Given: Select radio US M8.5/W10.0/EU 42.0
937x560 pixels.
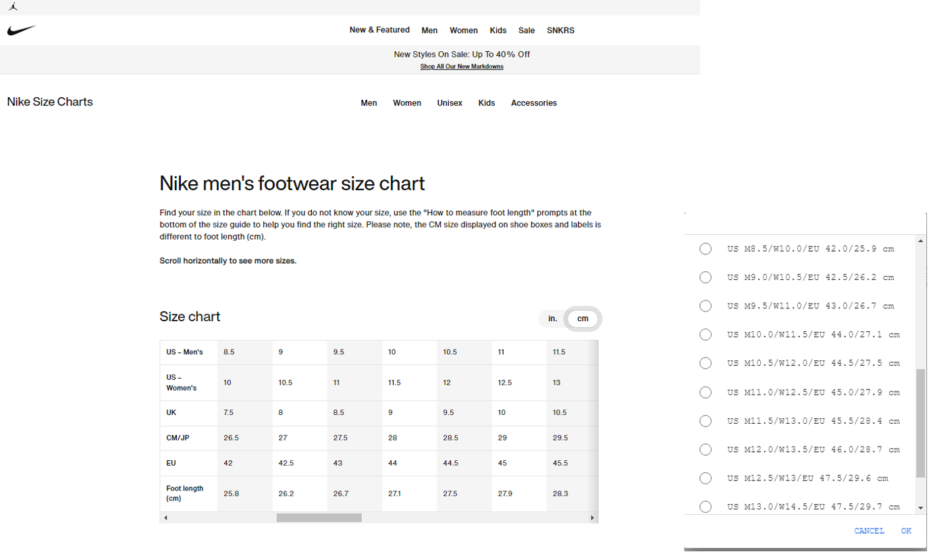Looking at the screenshot, I should click(x=705, y=249).
